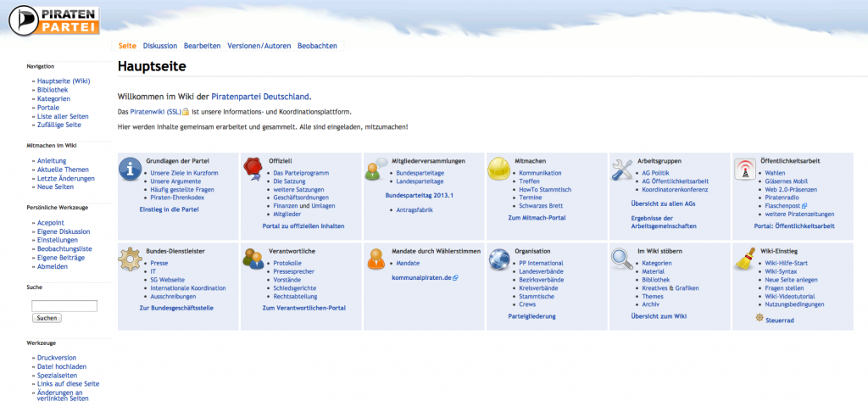Click the magnifying glass Im Wiki stöbern icon

point(621,257)
